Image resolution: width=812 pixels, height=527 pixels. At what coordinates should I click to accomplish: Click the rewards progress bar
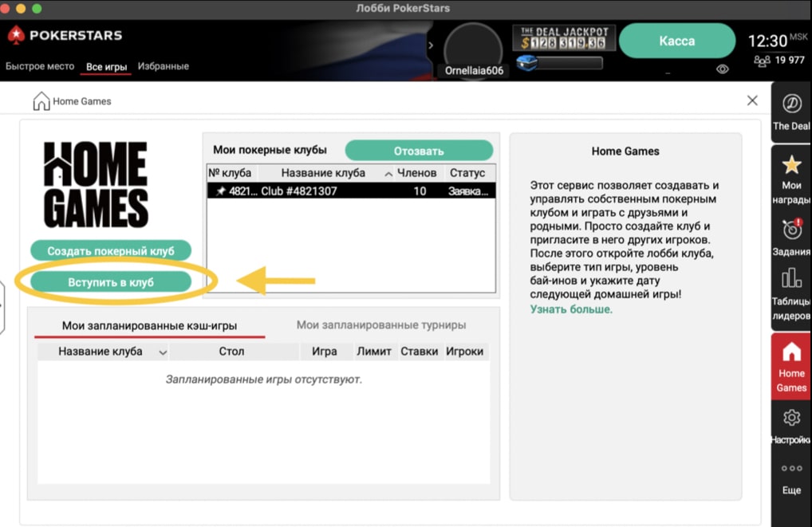tap(570, 64)
